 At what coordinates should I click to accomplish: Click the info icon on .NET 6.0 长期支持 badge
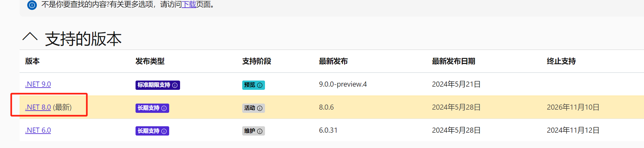pyautogui.click(x=164, y=131)
